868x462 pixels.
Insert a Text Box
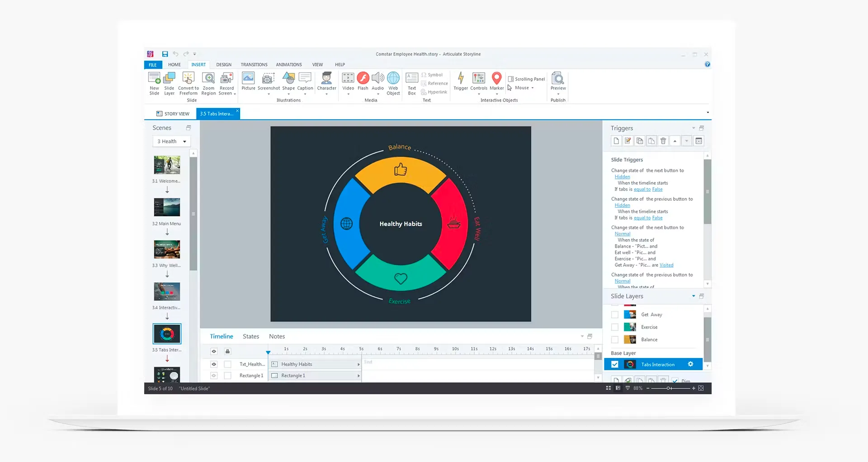[411, 81]
